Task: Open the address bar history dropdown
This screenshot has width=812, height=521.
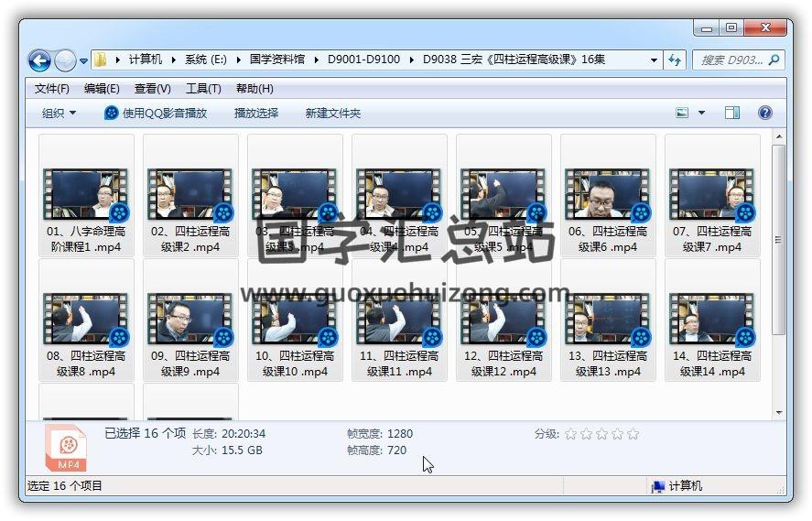Action: (x=654, y=60)
